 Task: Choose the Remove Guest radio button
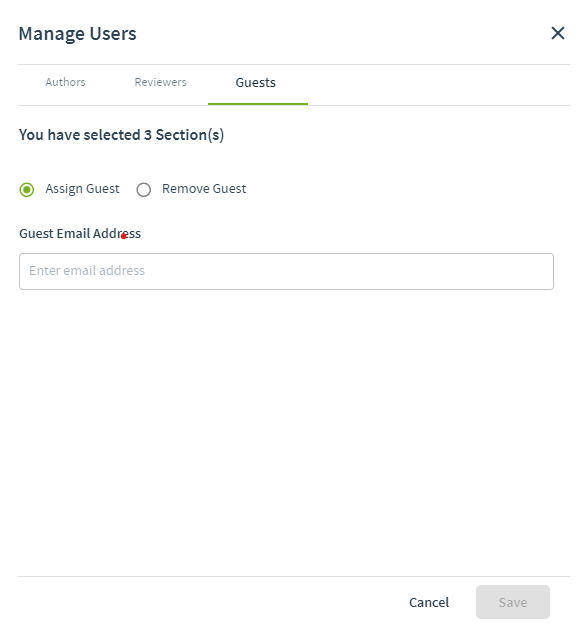(x=143, y=190)
